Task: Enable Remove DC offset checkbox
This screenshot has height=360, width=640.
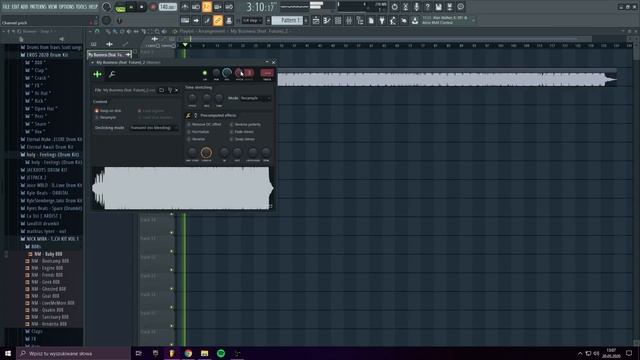Action: click(204, 124)
